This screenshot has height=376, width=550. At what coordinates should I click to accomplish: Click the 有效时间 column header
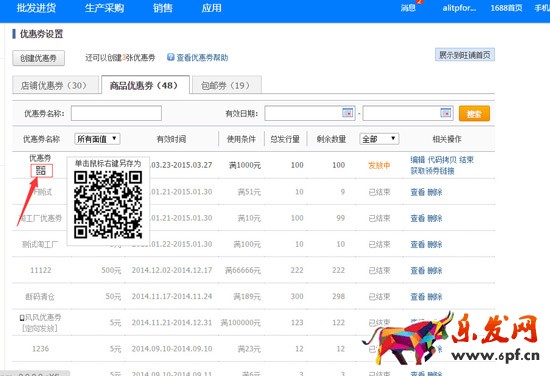click(x=171, y=139)
